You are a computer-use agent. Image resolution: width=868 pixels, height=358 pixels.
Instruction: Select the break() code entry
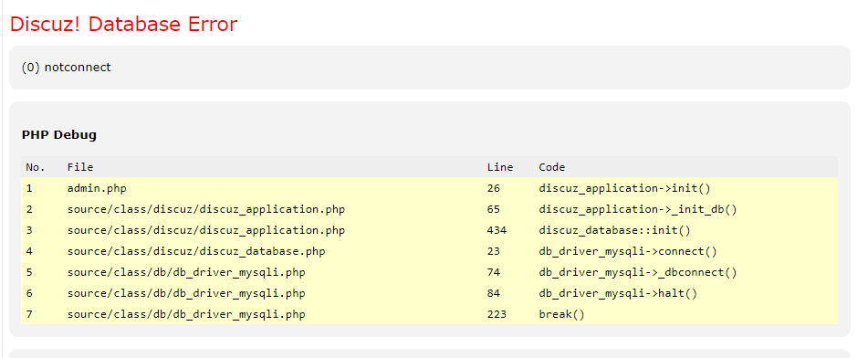click(x=561, y=315)
